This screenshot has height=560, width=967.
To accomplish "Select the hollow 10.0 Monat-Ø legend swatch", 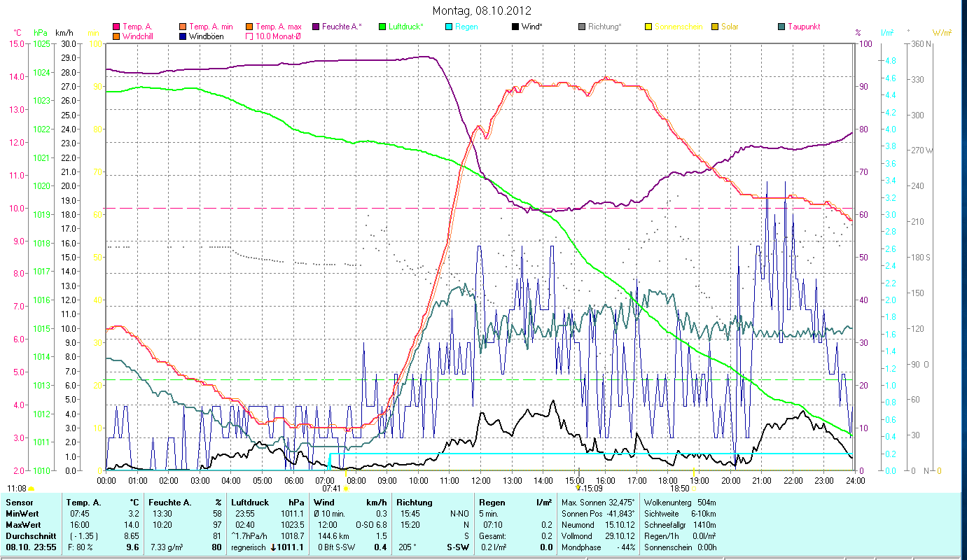I will click(249, 36).
